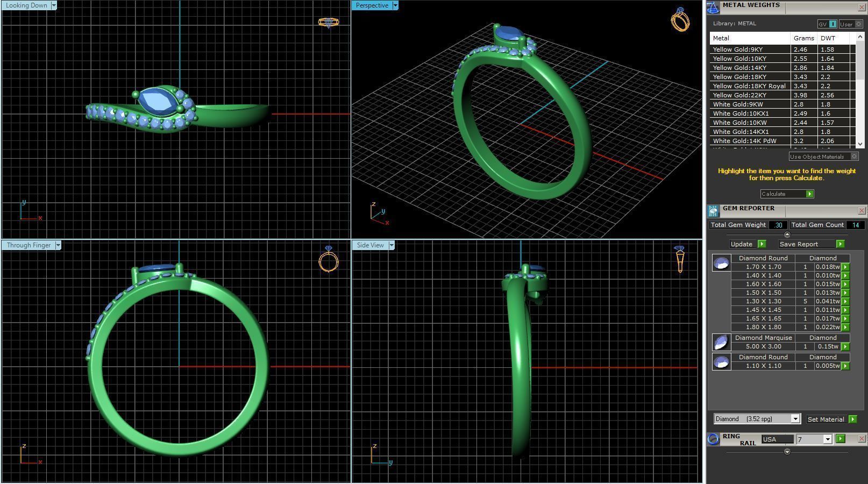
Task: Click the Grams column header
Action: (804, 38)
